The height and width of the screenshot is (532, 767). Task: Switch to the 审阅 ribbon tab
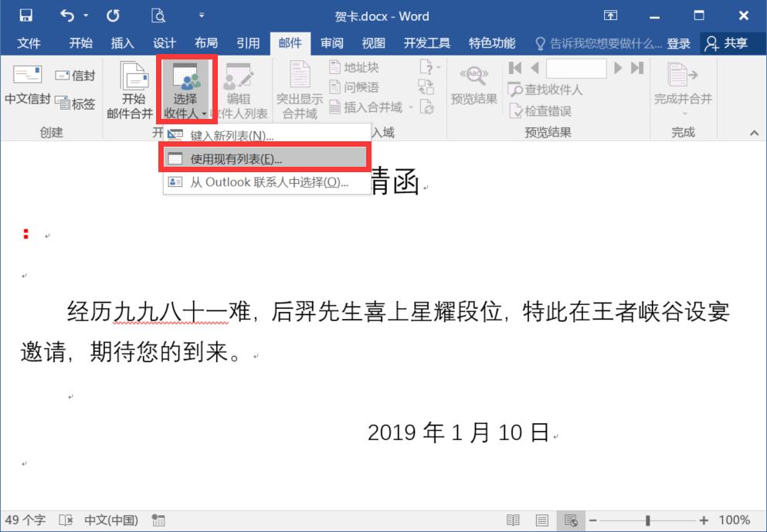point(331,43)
